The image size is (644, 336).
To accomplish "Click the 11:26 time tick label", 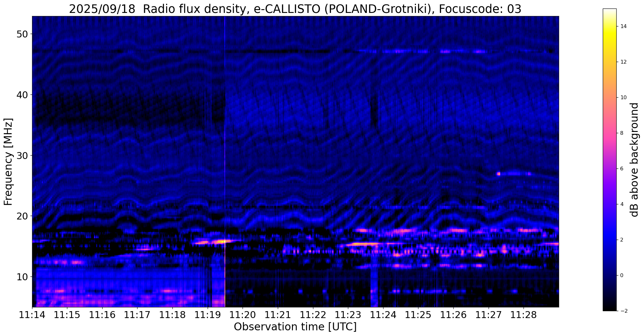I will 453,315.
